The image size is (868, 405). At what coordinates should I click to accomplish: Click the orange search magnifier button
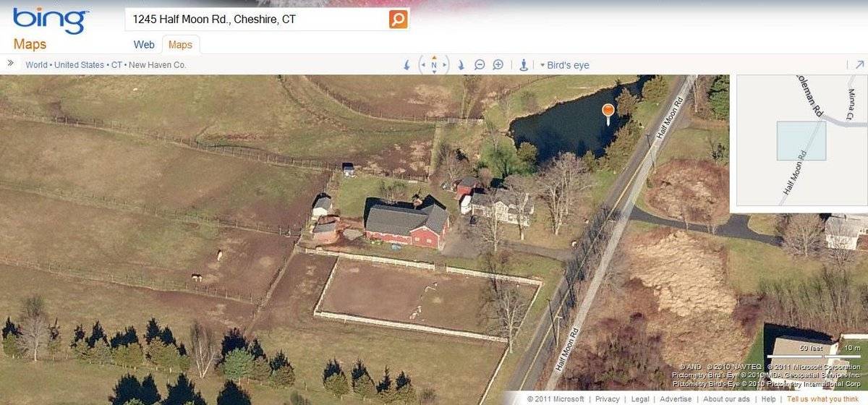tap(398, 20)
